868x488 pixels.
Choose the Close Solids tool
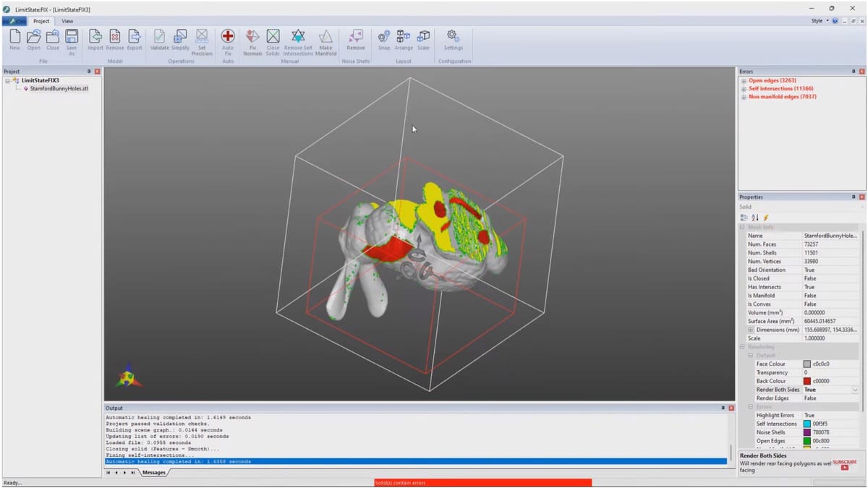point(273,42)
